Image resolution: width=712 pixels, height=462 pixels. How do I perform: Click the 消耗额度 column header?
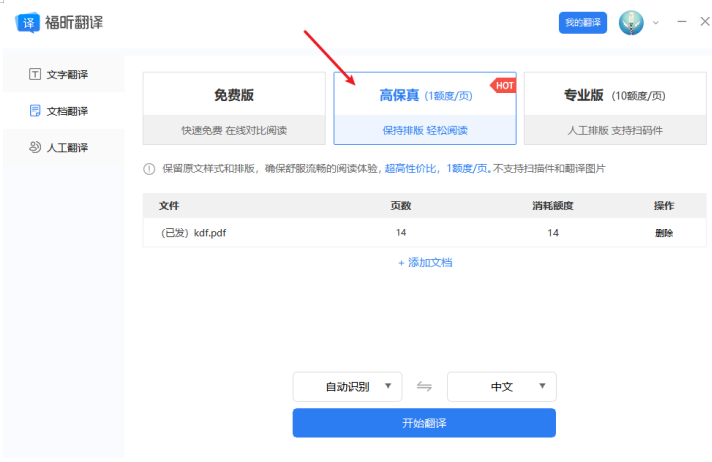pyautogui.click(x=553, y=206)
